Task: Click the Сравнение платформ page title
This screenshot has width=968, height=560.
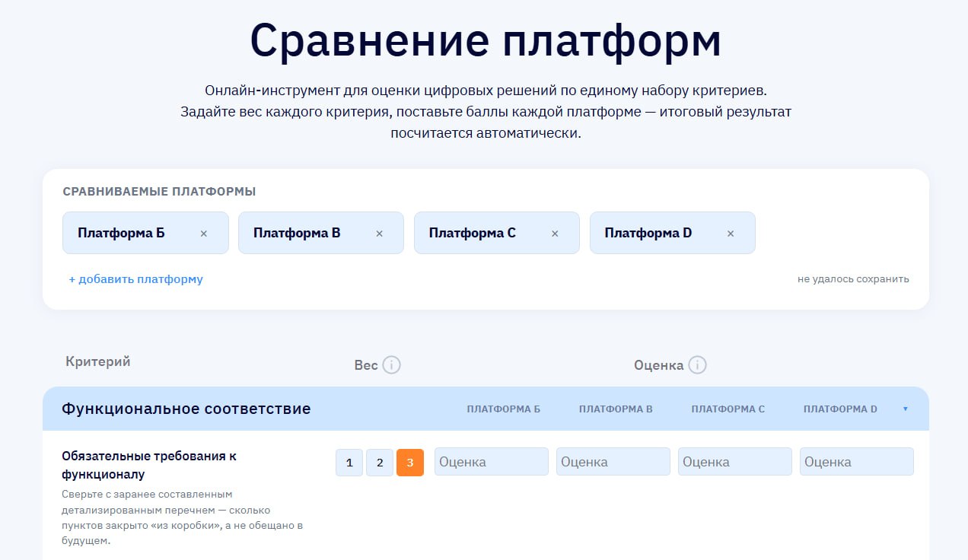Action: (486, 40)
